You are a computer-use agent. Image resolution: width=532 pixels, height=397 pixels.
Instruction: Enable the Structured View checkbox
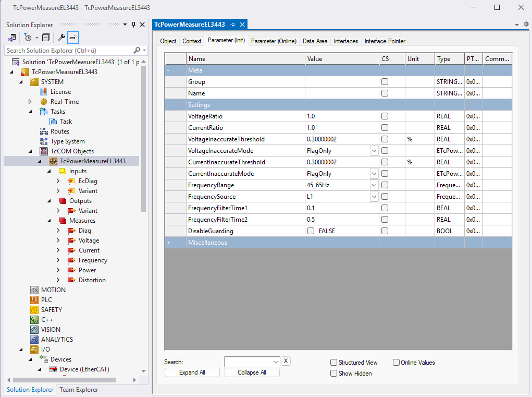coord(333,363)
